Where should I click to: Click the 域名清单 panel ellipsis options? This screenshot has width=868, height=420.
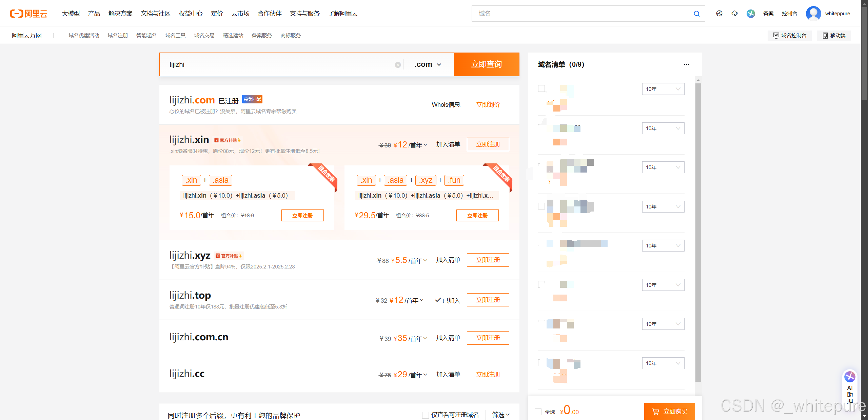tap(686, 64)
